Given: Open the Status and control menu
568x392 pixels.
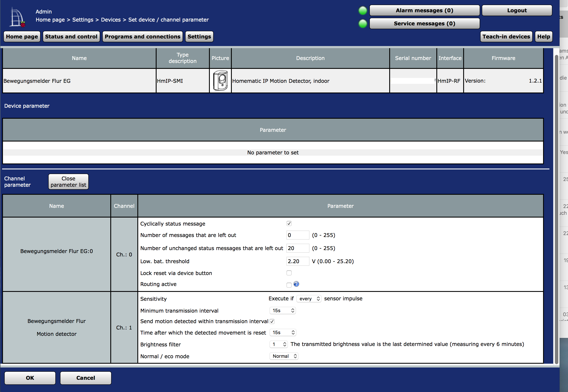Looking at the screenshot, I should click(x=71, y=37).
